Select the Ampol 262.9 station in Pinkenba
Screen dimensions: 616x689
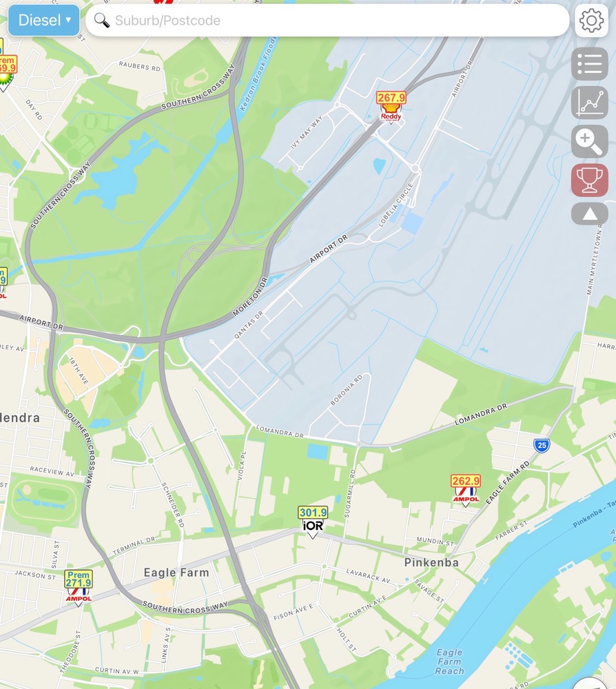tap(466, 491)
